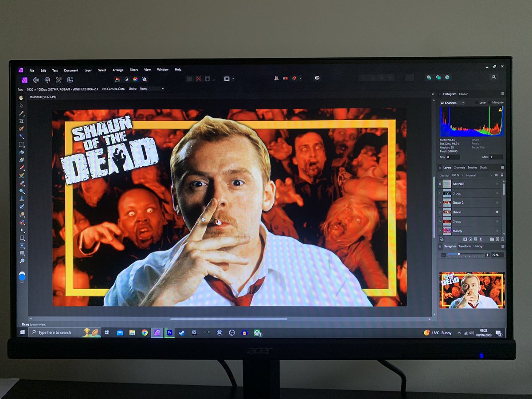Switch to the Tone Mapping Persona
Viewport: 532px width, 399px height.
point(59,80)
